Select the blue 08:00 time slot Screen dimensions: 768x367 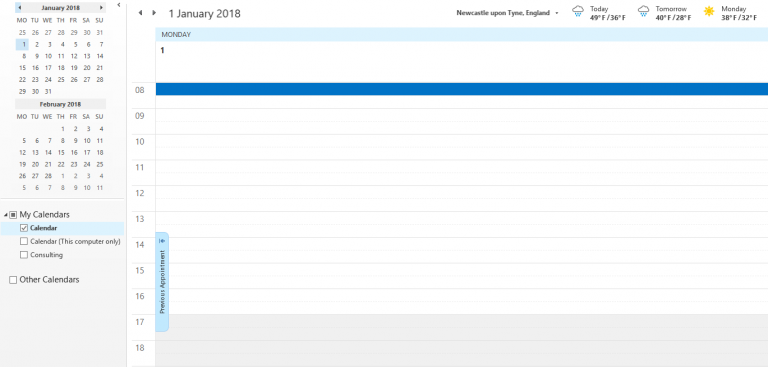461,89
